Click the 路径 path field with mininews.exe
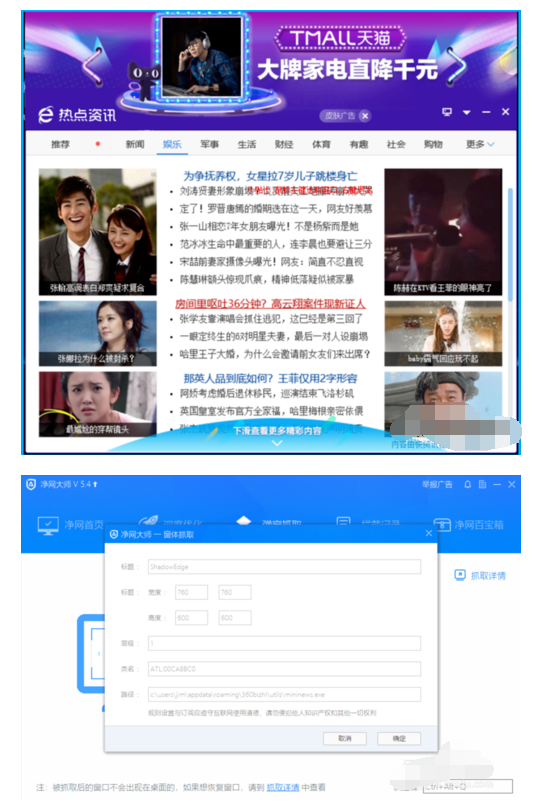 click(284, 694)
